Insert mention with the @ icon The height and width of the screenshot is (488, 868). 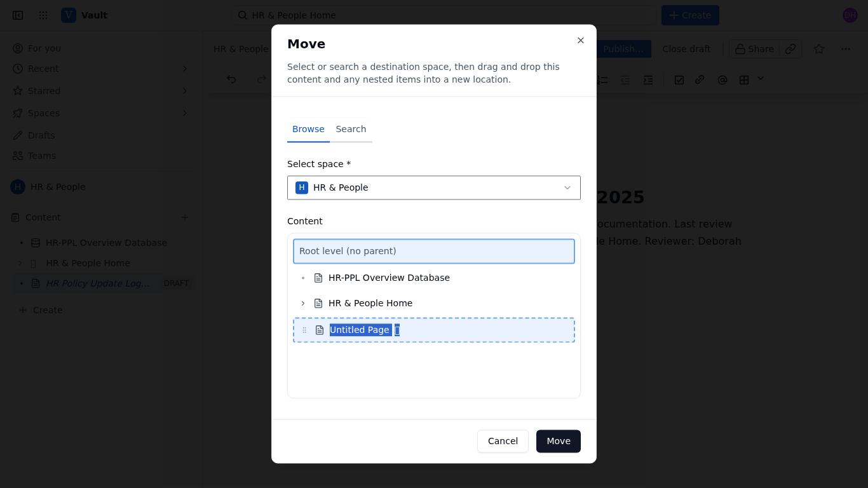pos(722,79)
